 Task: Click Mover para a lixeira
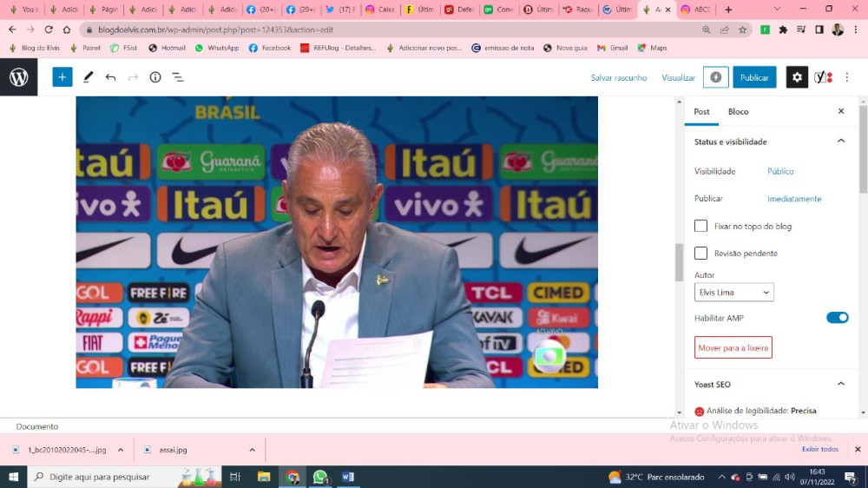pyautogui.click(x=733, y=348)
